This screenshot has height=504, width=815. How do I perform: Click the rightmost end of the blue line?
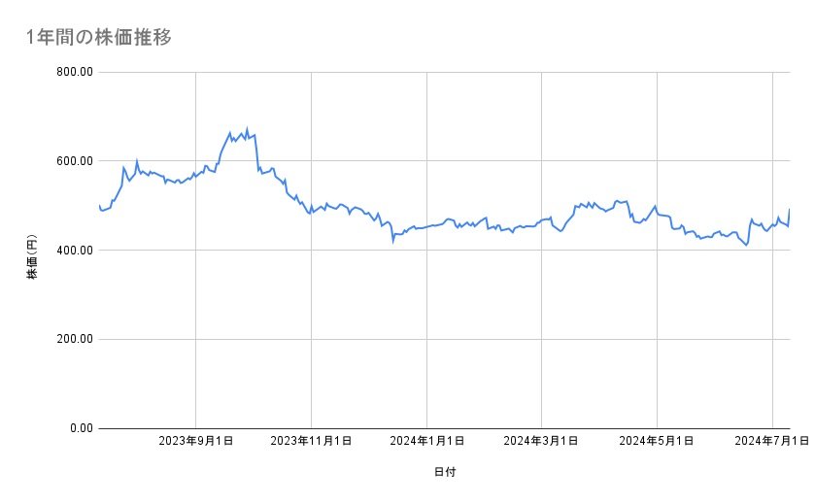tap(790, 209)
